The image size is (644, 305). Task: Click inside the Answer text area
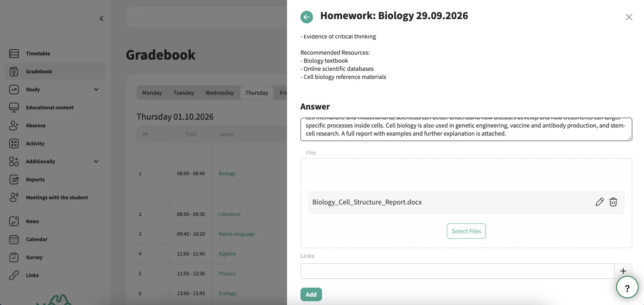[466, 129]
